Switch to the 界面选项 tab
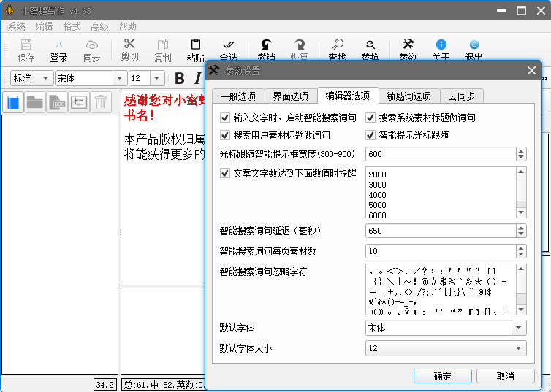 [291, 96]
